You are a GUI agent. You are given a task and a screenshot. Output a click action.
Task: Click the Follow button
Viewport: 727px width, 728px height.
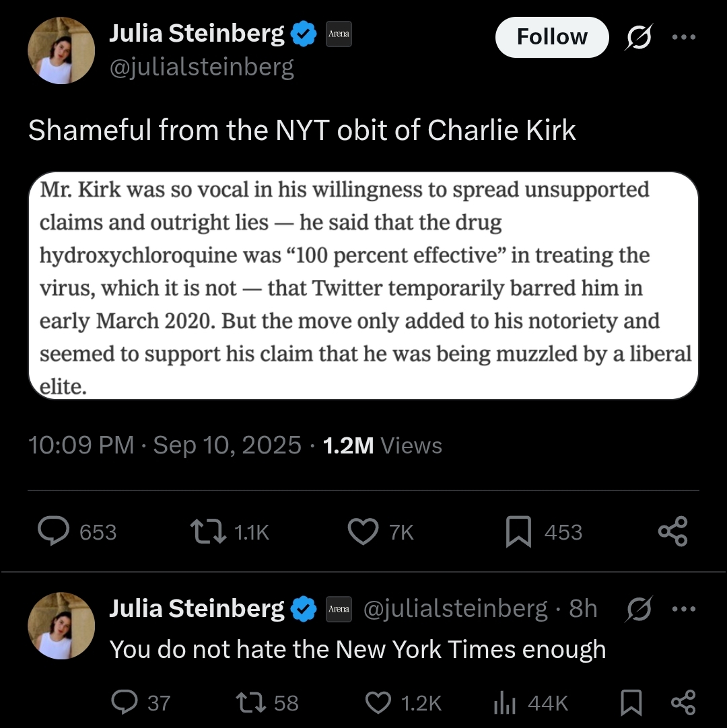(x=551, y=37)
